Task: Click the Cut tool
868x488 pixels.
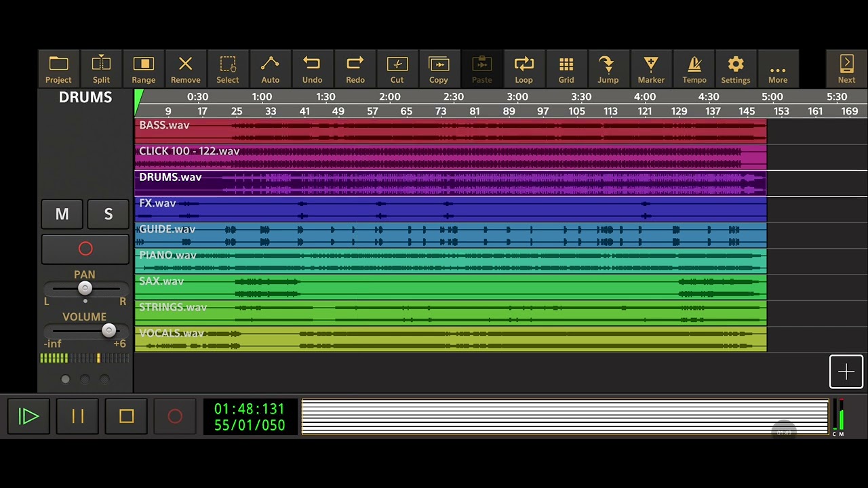Action: [397, 69]
